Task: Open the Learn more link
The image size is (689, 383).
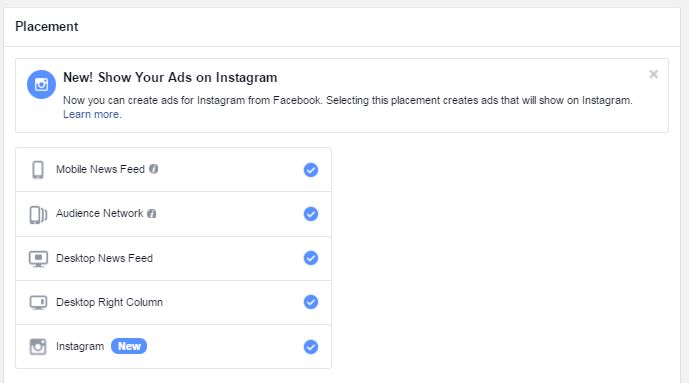Action: pyautogui.click(x=92, y=114)
